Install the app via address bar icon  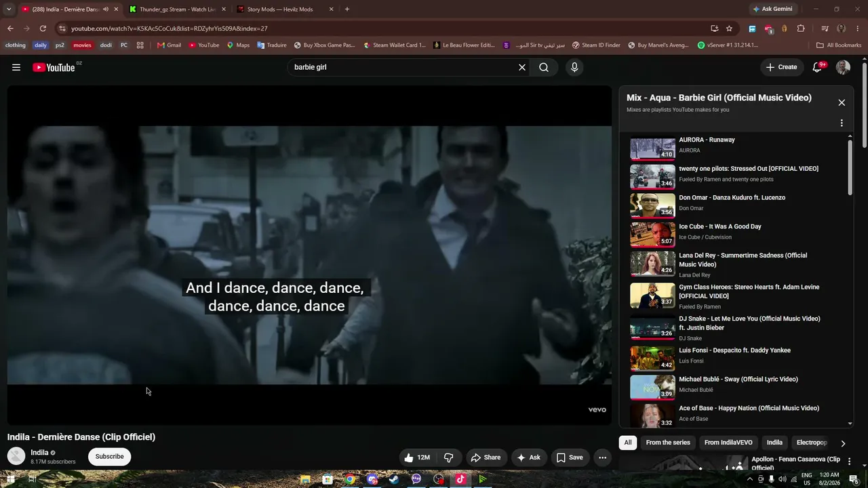tap(715, 28)
